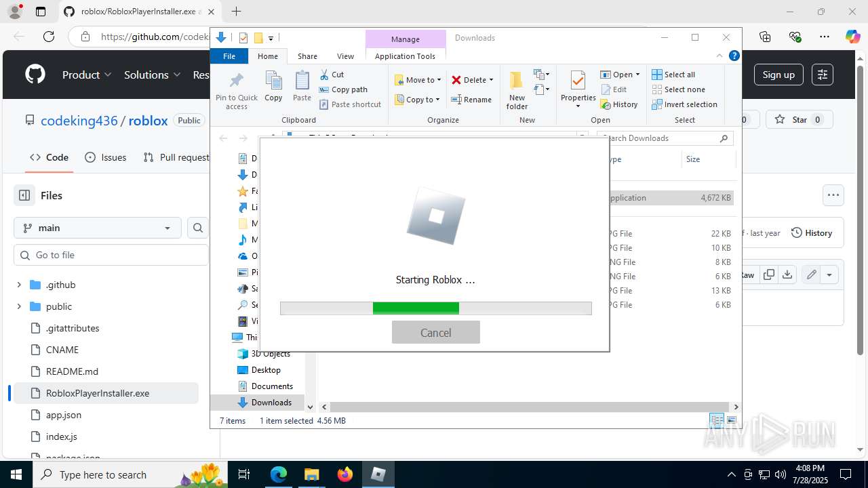Open Properties of the selected file
868x488 pixels.
click(578, 90)
